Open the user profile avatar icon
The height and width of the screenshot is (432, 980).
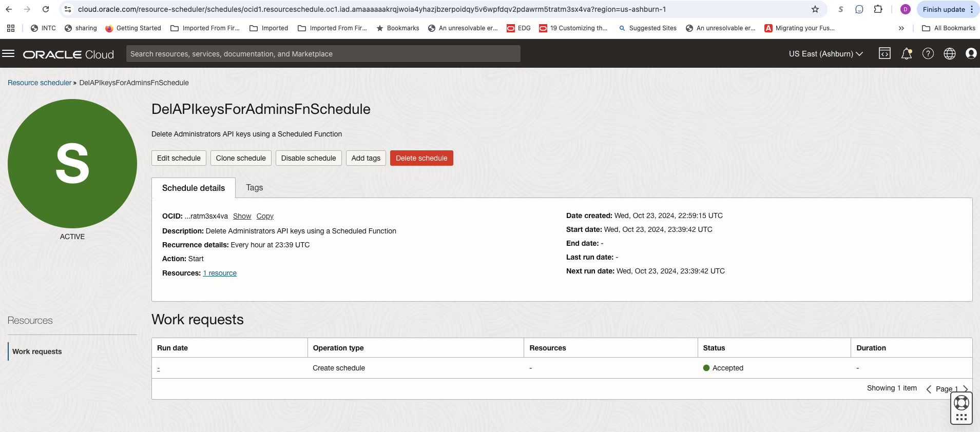tap(971, 53)
